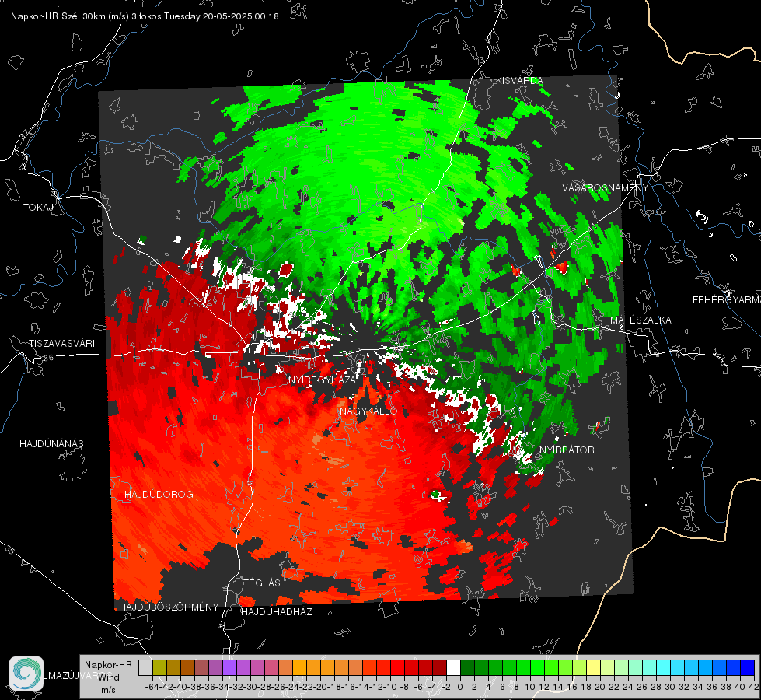Pick the pale yellow 18 m/s swatch

(x=594, y=668)
